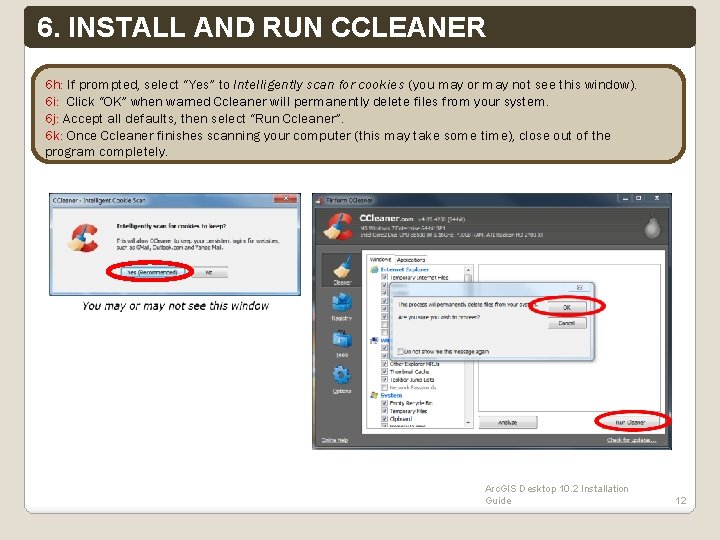
Task: Click the empty results pane
Action: tap(569, 338)
